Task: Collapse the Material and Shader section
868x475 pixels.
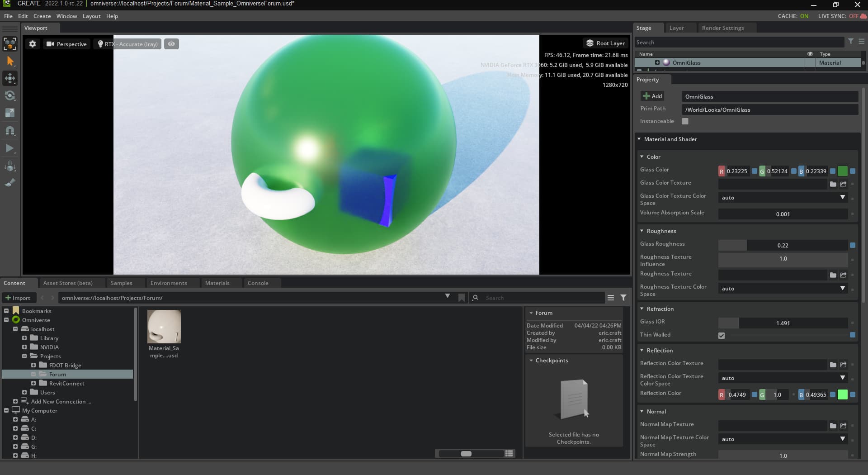Action: click(x=639, y=139)
